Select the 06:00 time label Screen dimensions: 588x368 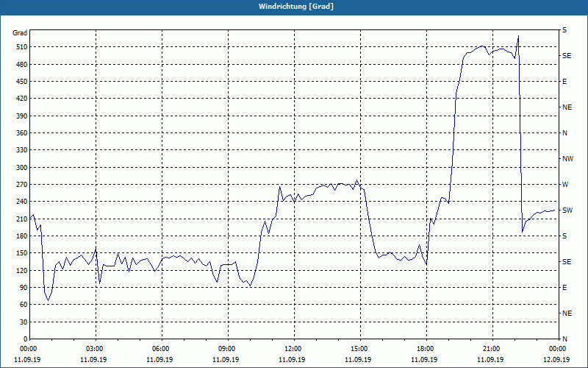tap(162, 348)
